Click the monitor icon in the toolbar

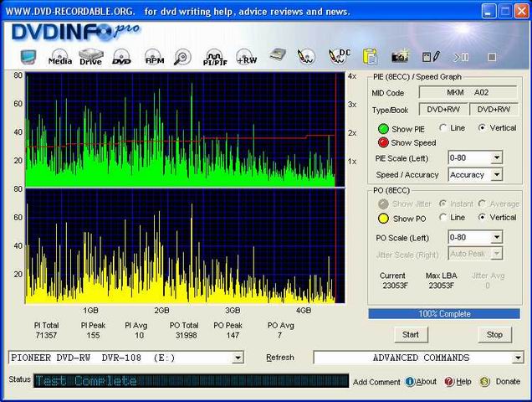pos(28,57)
